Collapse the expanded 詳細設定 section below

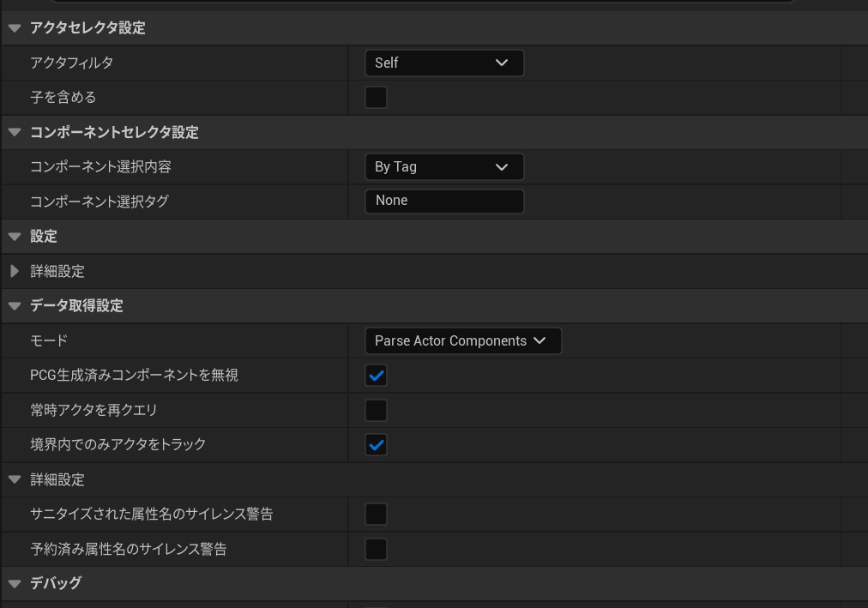pyautogui.click(x=15, y=479)
